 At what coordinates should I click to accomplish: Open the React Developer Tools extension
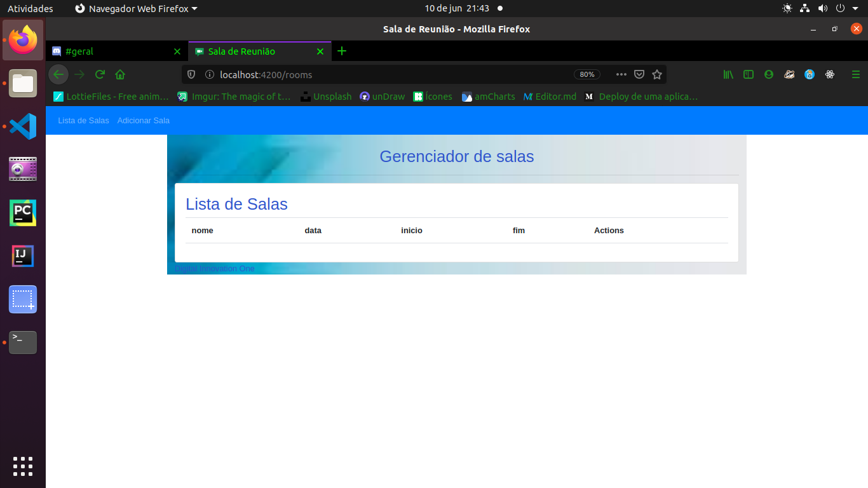[x=830, y=74]
